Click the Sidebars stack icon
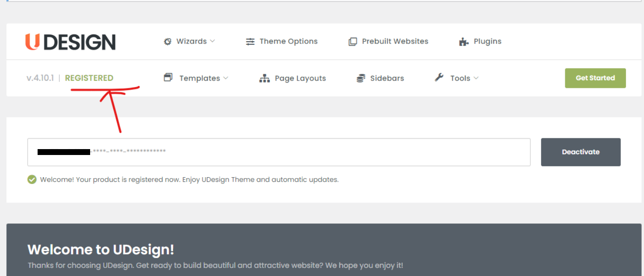 click(x=361, y=78)
